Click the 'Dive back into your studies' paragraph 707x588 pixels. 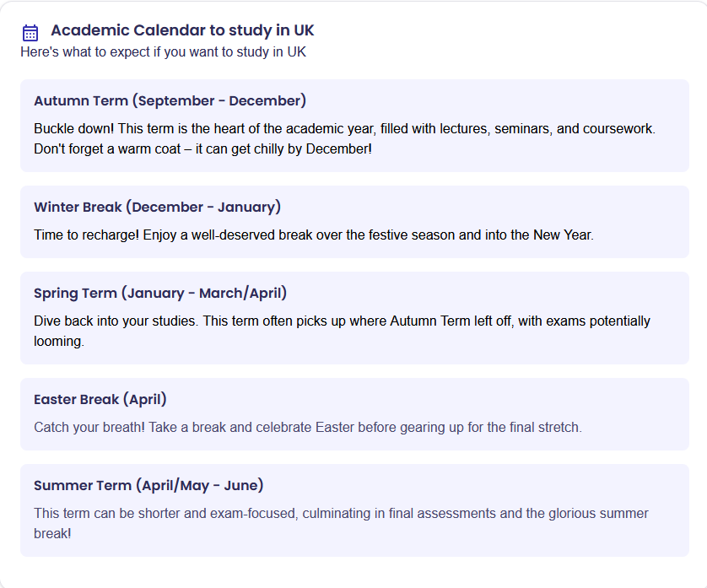(x=343, y=331)
